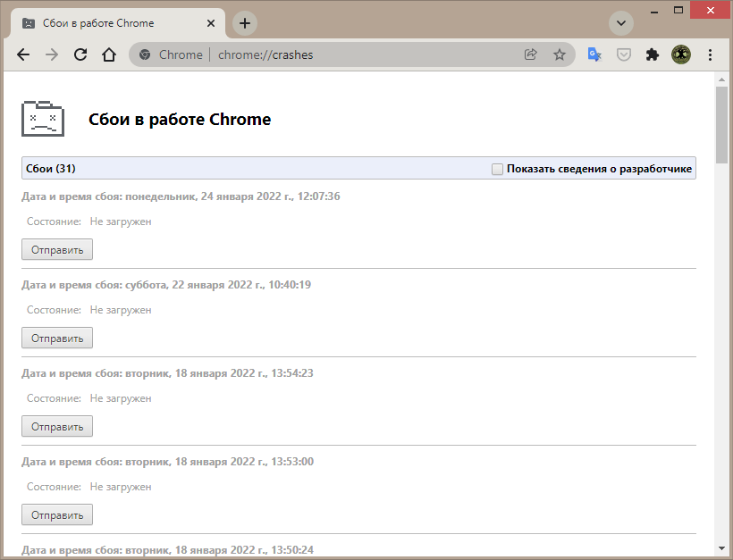Click the scrollbar down arrow
This screenshot has width=733, height=560.
pos(721,548)
